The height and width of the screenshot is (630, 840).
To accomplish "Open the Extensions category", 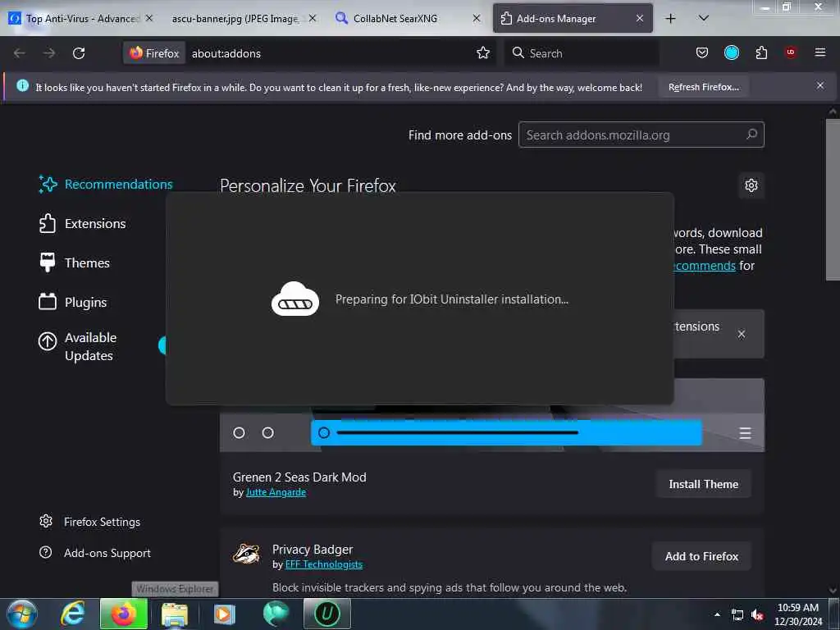I will click(82, 223).
